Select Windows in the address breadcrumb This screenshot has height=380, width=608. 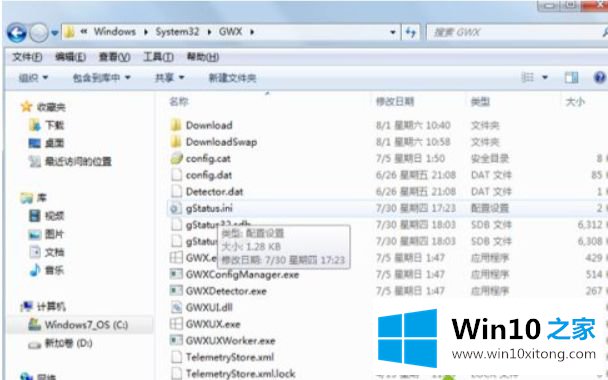(x=115, y=32)
